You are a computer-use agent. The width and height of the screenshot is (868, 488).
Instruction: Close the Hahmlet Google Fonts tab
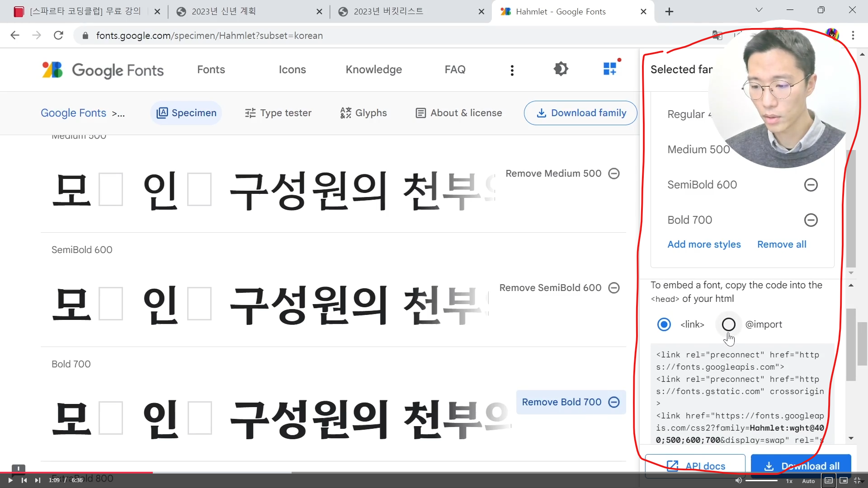click(x=643, y=12)
